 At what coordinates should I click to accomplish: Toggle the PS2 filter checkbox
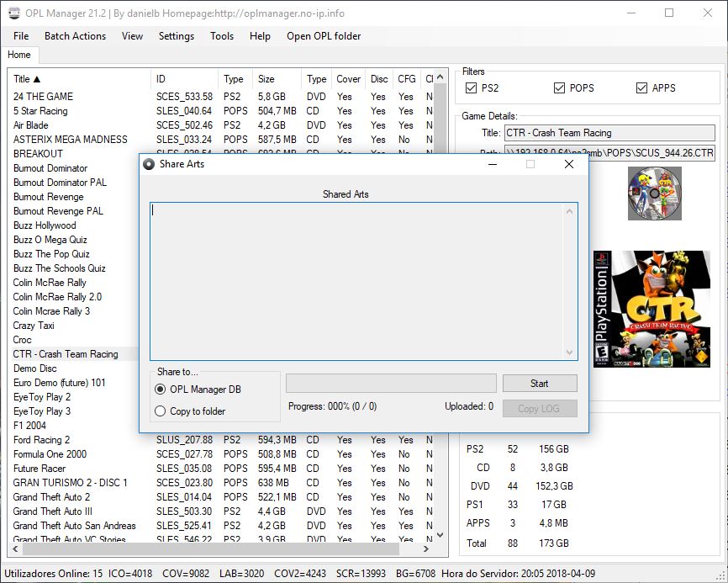click(472, 87)
